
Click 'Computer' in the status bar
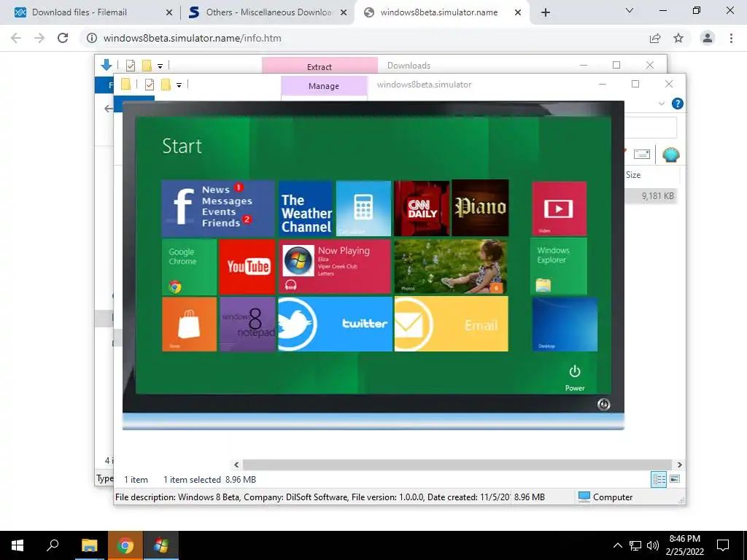[x=613, y=497]
